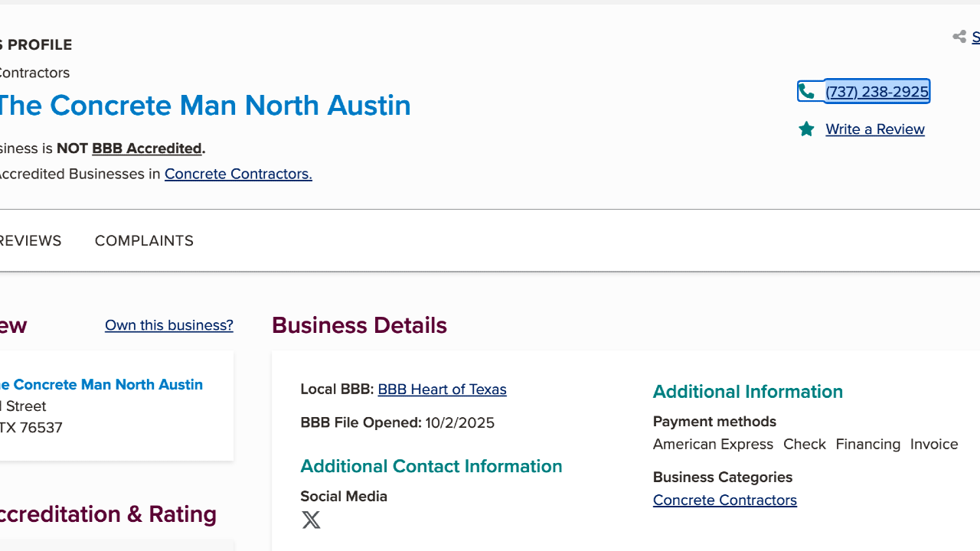The width and height of the screenshot is (980, 551).
Task: Click the Local BBB label
Action: point(336,389)
